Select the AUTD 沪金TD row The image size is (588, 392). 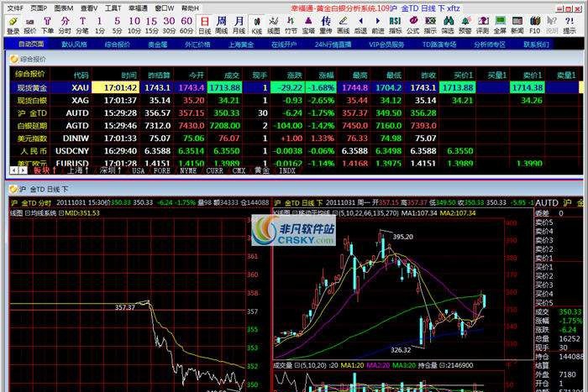pos(297,113)
